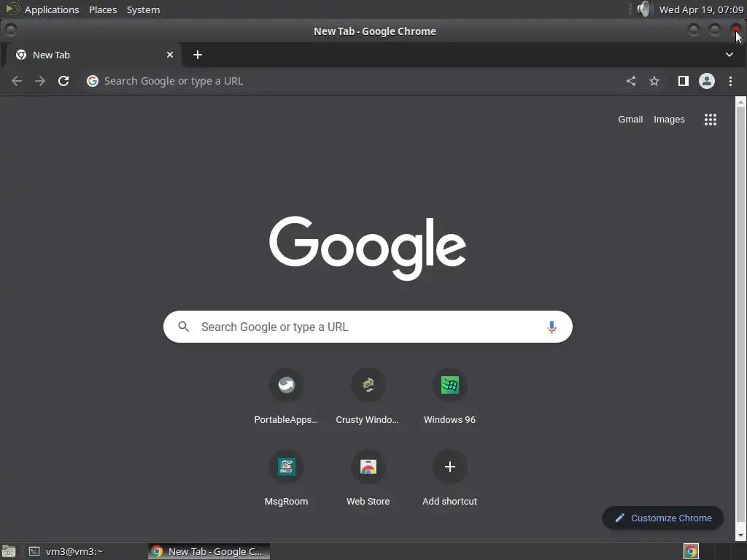Open the tab search dropdown chevron

(x=729, y=55)
